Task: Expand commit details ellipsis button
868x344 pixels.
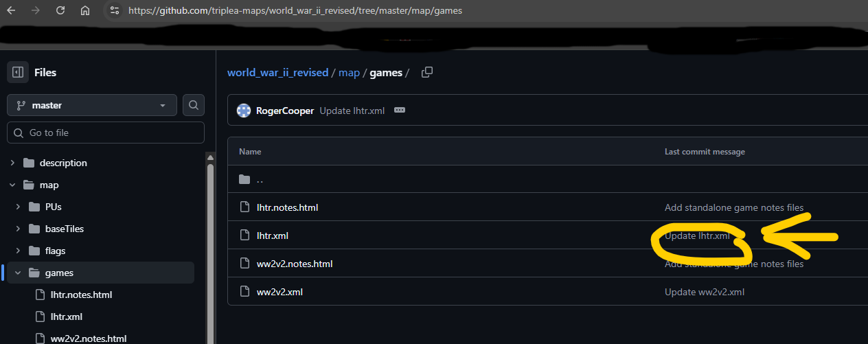Action: coord(400,110)
